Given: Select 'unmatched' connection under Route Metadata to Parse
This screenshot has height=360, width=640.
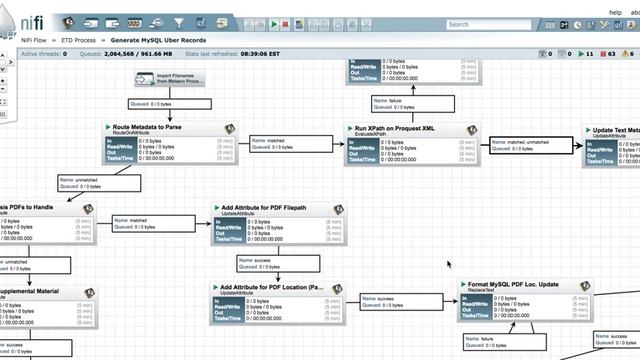Looking at the screenshot, I should pyautogui.click(x=99, y=183).
